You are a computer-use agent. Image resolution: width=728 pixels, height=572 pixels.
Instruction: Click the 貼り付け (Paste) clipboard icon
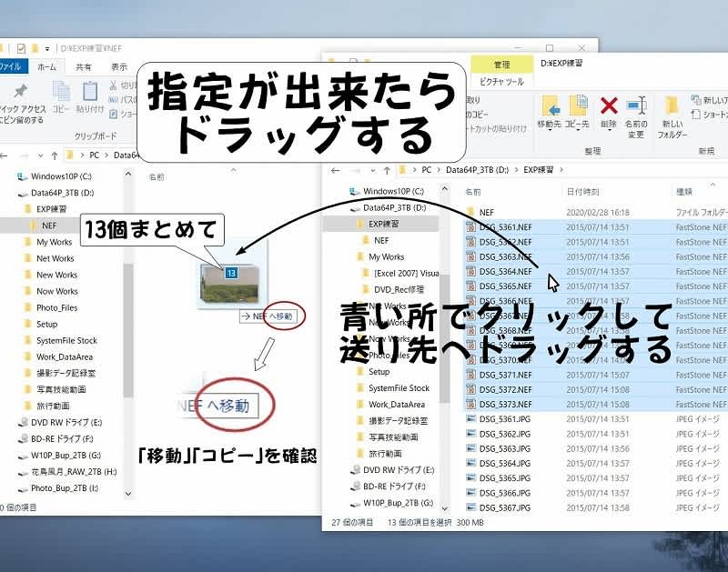90,93
